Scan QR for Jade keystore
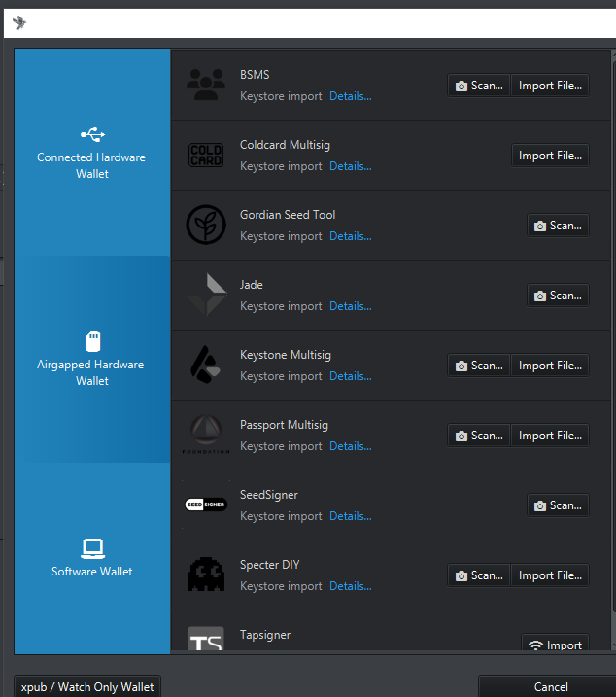Screen dimensions: 616x697 (x=559, y=296)
